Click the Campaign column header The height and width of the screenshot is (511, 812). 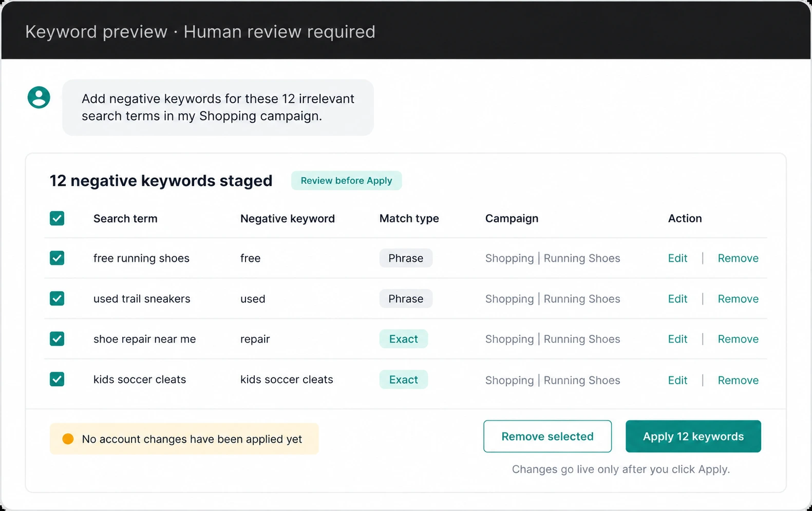(x=512, y=219)
